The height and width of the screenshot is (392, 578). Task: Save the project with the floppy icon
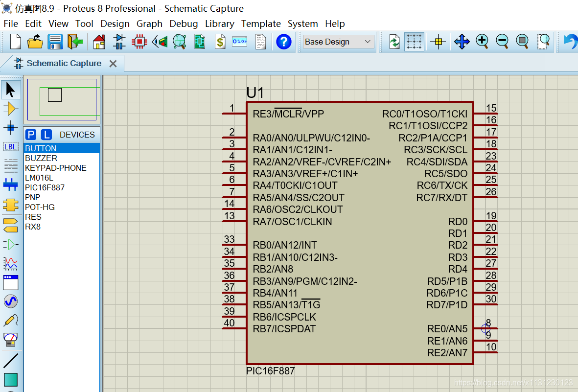coord(55,41)
